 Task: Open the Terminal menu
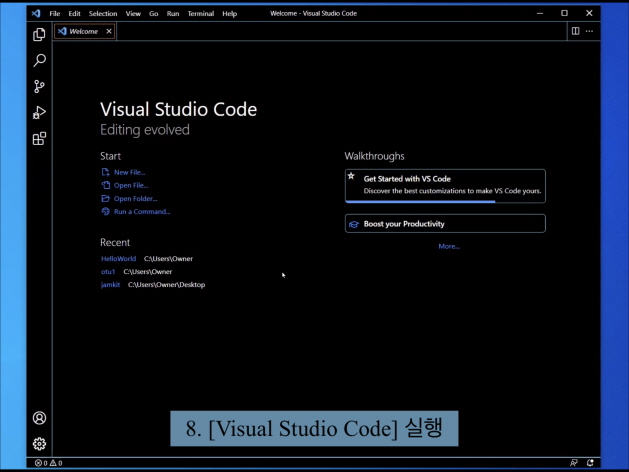[x=201, y=14]
